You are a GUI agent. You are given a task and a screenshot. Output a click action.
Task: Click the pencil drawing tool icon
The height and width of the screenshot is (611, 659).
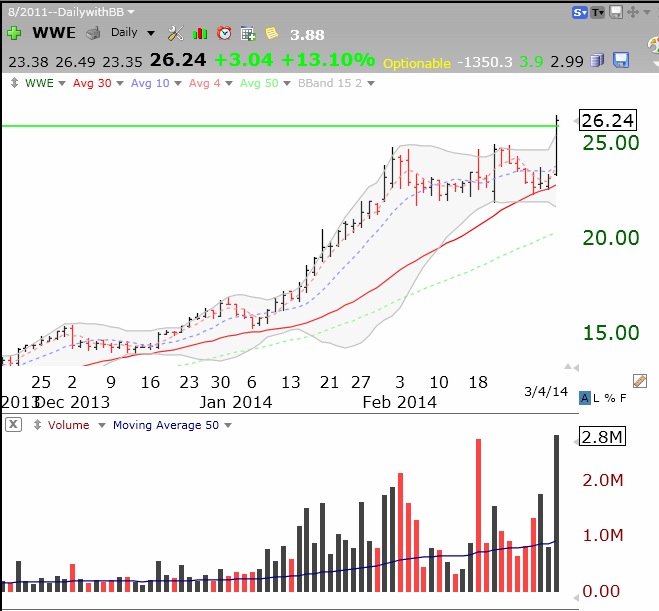coord(640,381)
